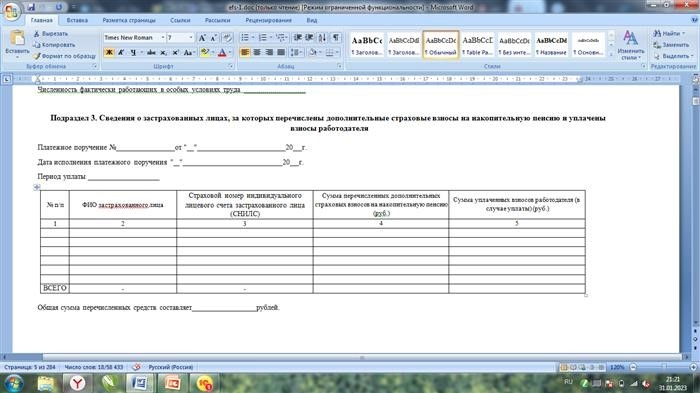Open Change Case (Aa) menu

coord(188,52)
